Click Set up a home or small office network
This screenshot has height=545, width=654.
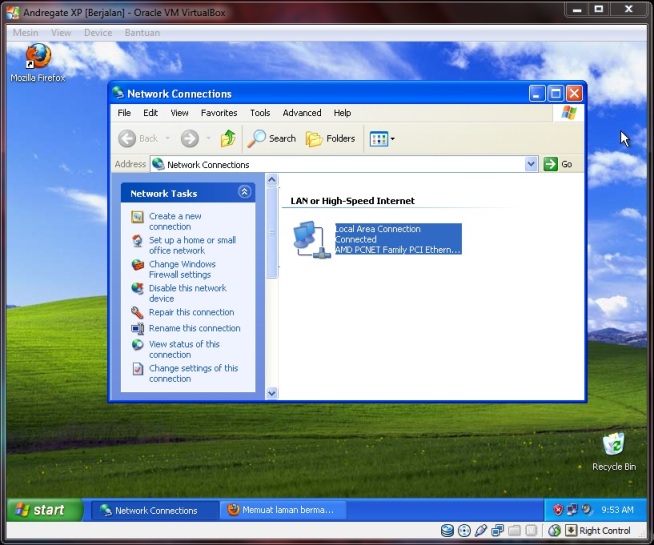[192, 245]
